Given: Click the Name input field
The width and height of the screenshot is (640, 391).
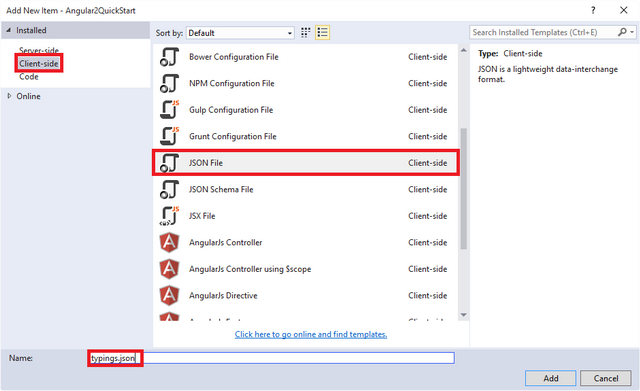Looking at the screenshot, I should (271, 358).
